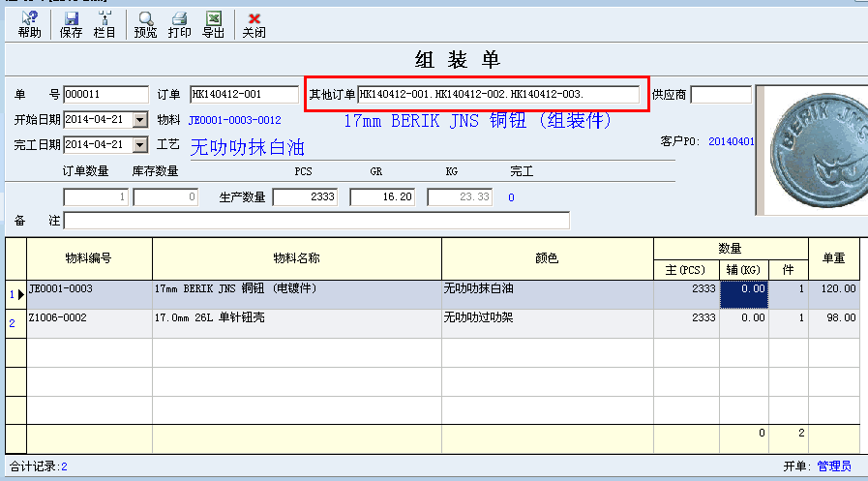This screenshot has width=868, height=481.
Task: Select the 主(PCS) column header
Action: coord(686,270)
